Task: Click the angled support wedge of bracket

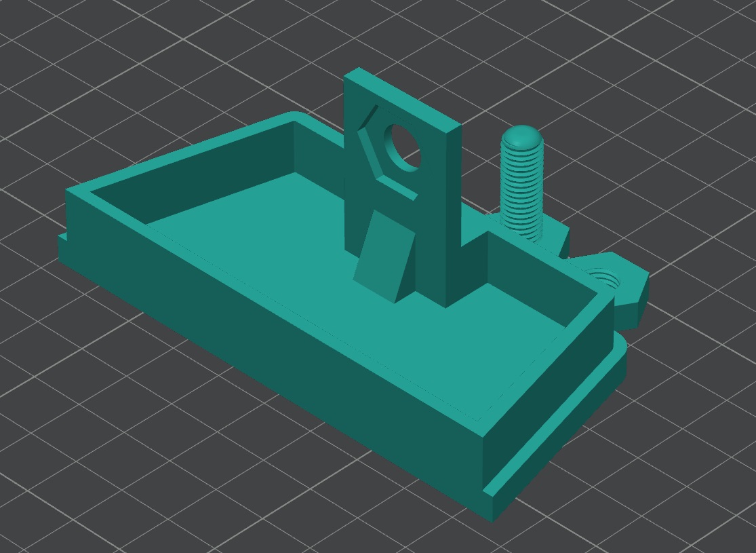Action: point(384,256)
